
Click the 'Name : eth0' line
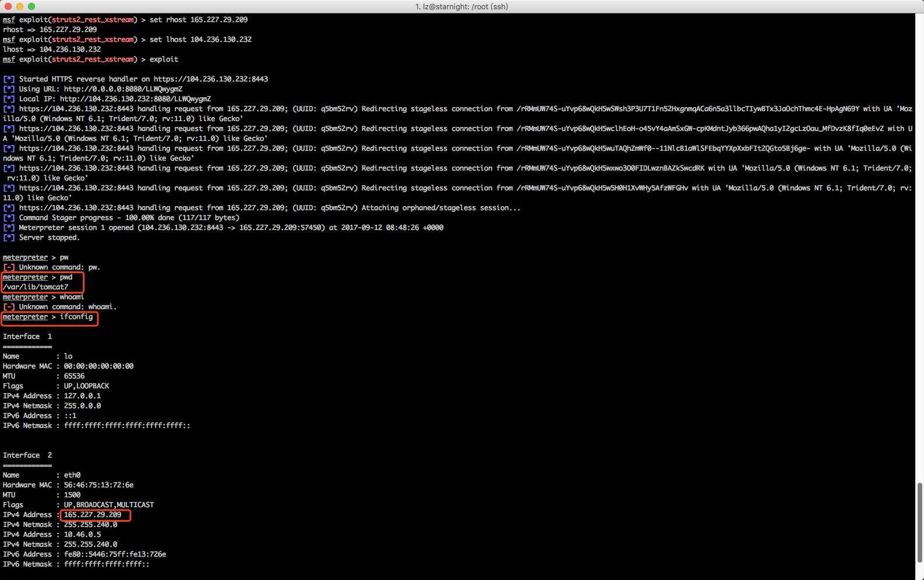(x=42, y=475)
